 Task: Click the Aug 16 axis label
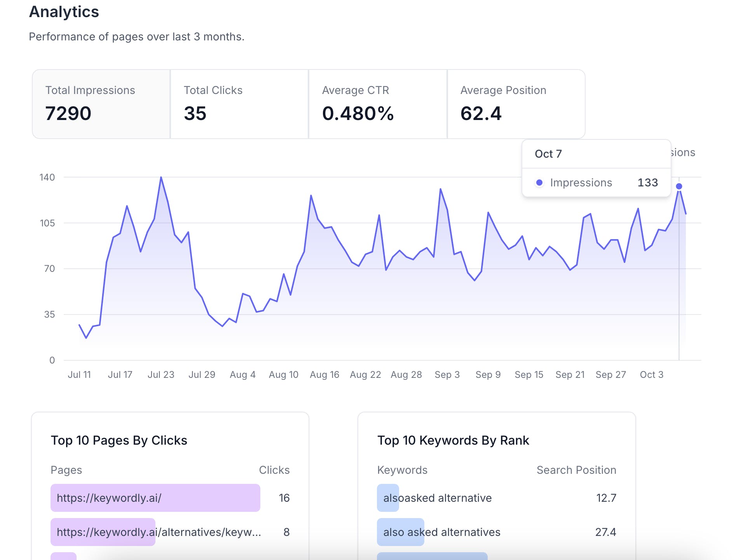[x=324, y=375]
